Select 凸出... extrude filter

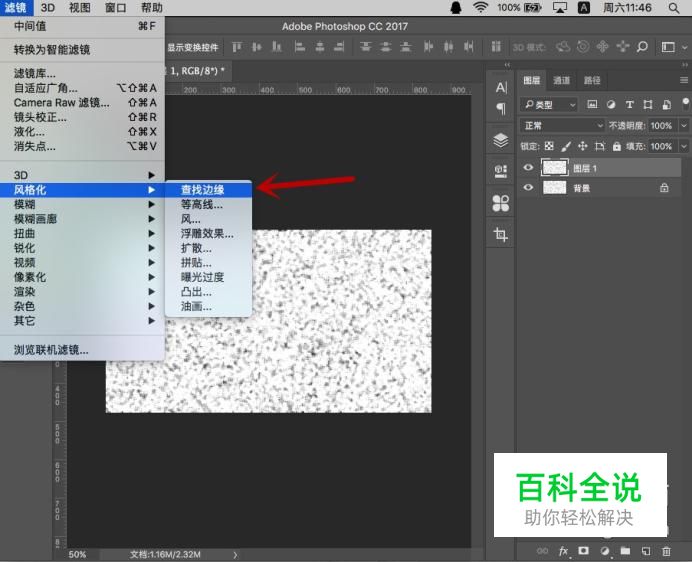[208, 292]
